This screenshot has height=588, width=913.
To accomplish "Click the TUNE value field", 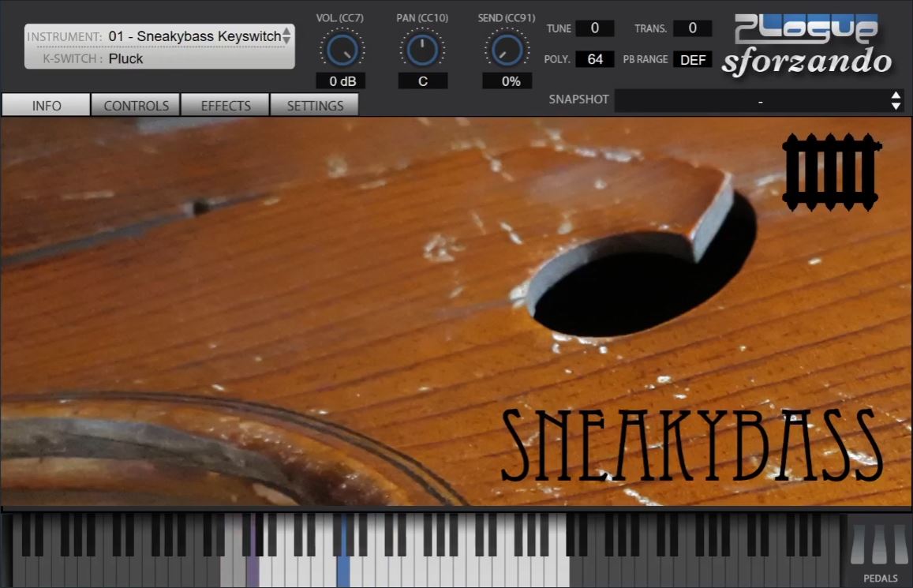I will tap(594, 28).
